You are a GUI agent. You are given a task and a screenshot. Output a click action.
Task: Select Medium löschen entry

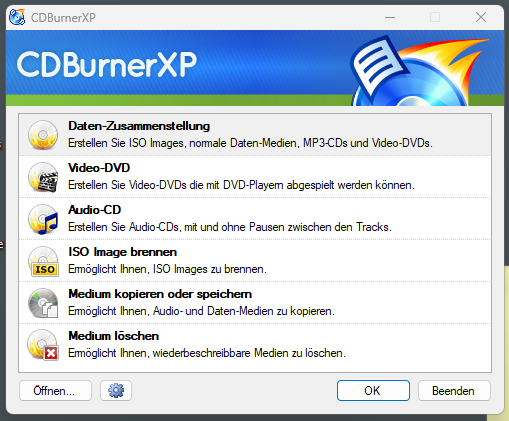pyautogui.click(x=255, y=345)
